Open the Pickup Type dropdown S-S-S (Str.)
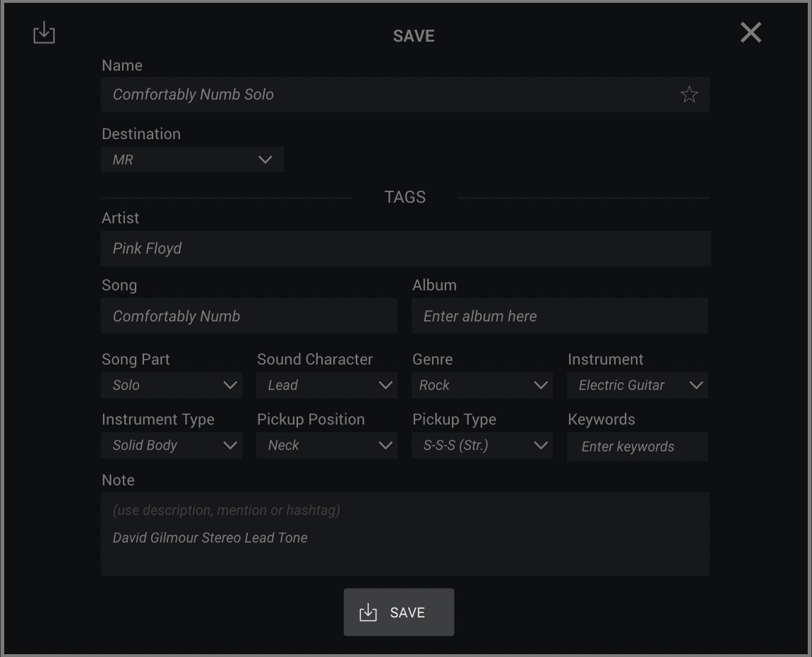The width and height of the screenshot is (812, 657). [482, 446]
